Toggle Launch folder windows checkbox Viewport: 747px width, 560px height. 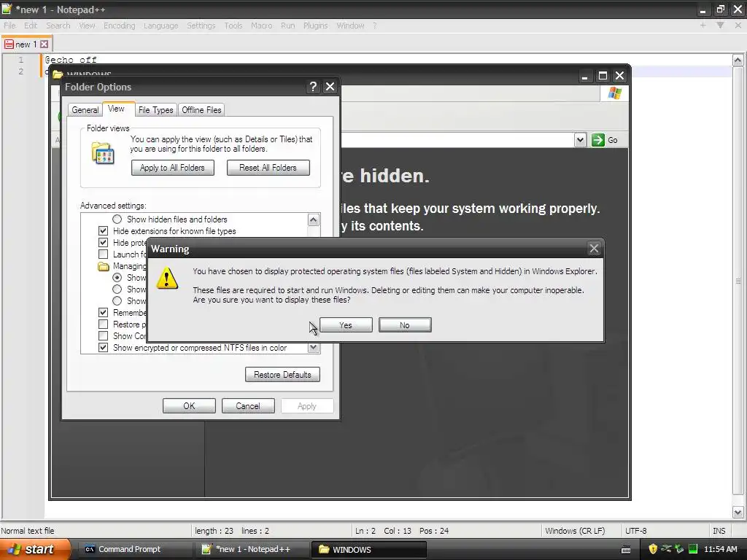point(104,254)
